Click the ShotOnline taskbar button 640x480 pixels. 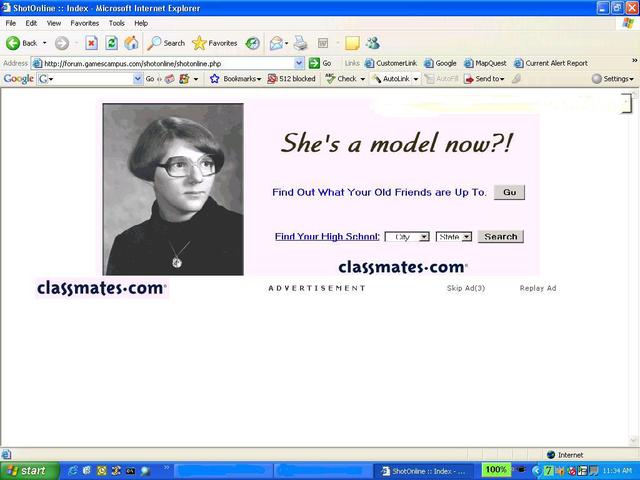tap(423, 471)
